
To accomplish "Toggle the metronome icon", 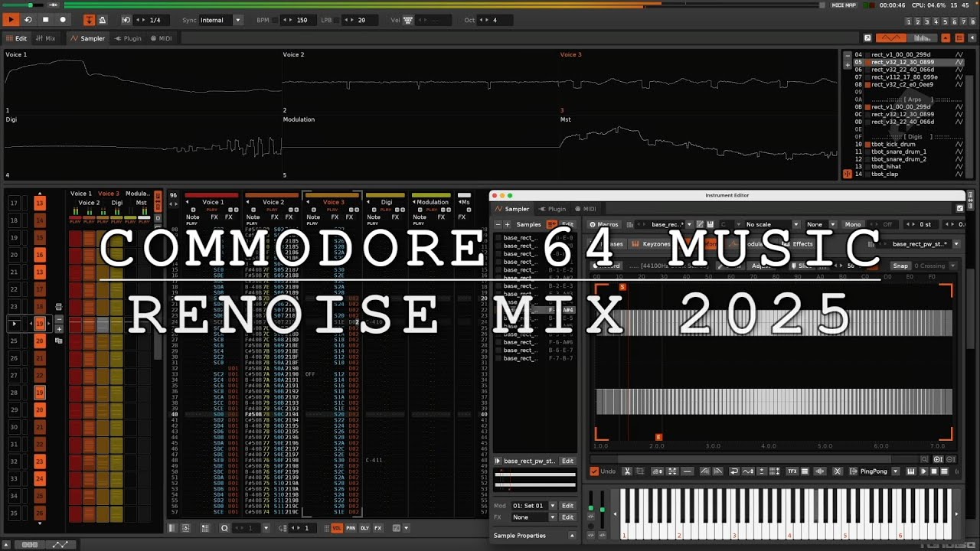I will (103, 20).
